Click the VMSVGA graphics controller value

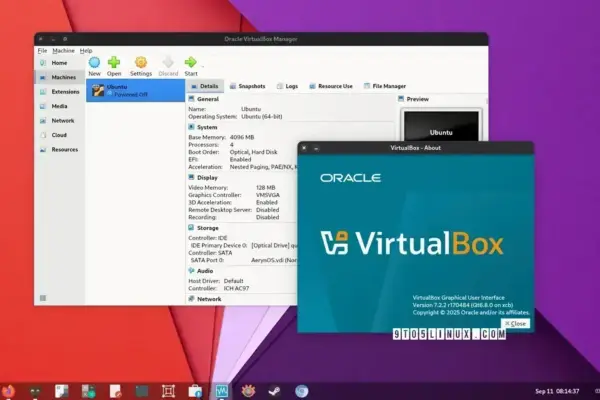click(267, 195)
